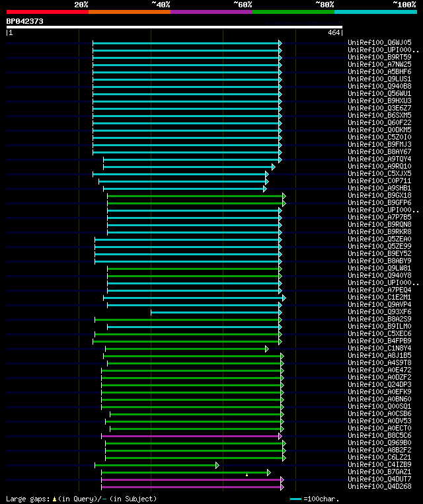Open the UniRef100_B9RT59 hit label
Viewport: 423px width, 504px height.
379,57
